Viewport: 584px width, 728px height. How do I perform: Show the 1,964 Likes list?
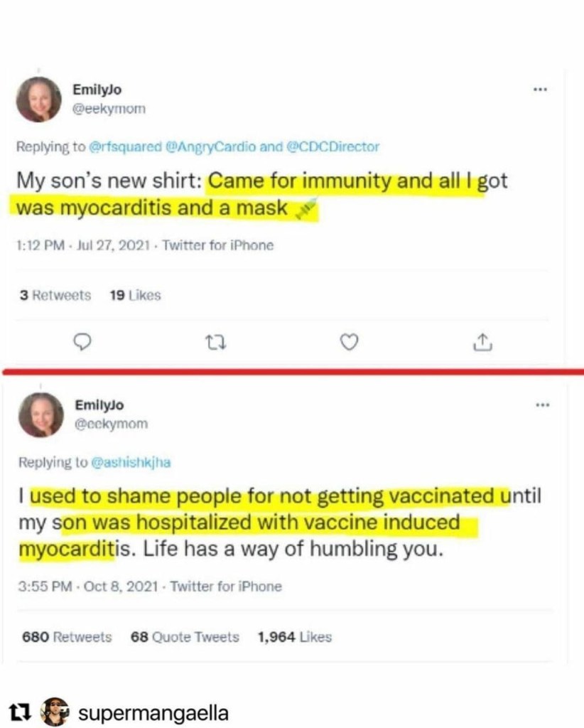coord(294,637)
